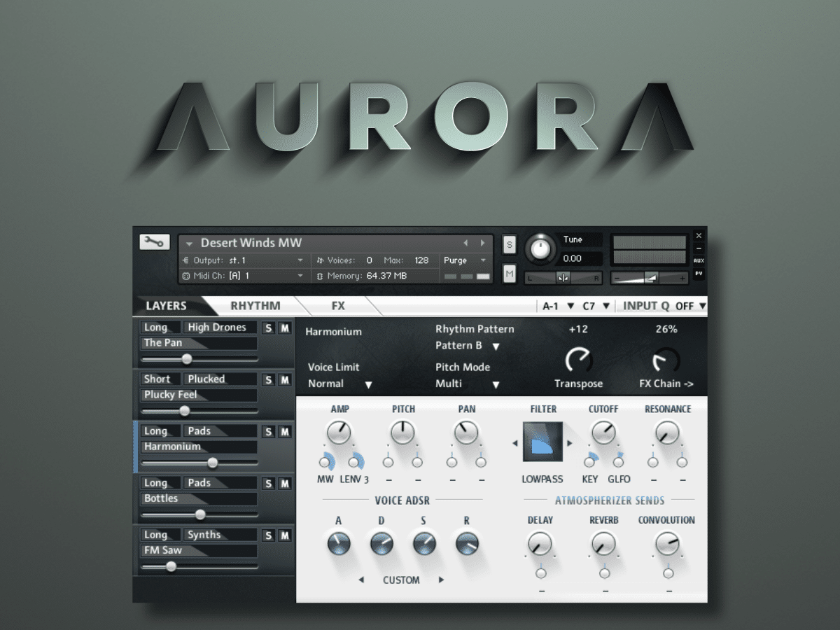Viewport: 840px width, 630px height.
Task: Click the High Drones category button
Action: click(220, 327)
